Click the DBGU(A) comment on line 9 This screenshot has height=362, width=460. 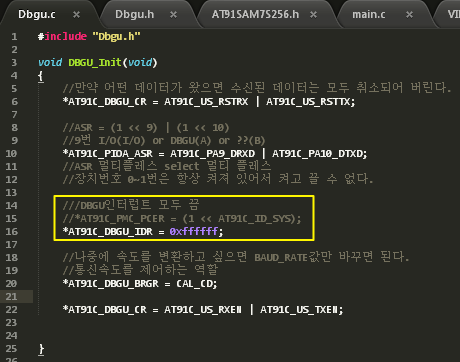[191, 140]
